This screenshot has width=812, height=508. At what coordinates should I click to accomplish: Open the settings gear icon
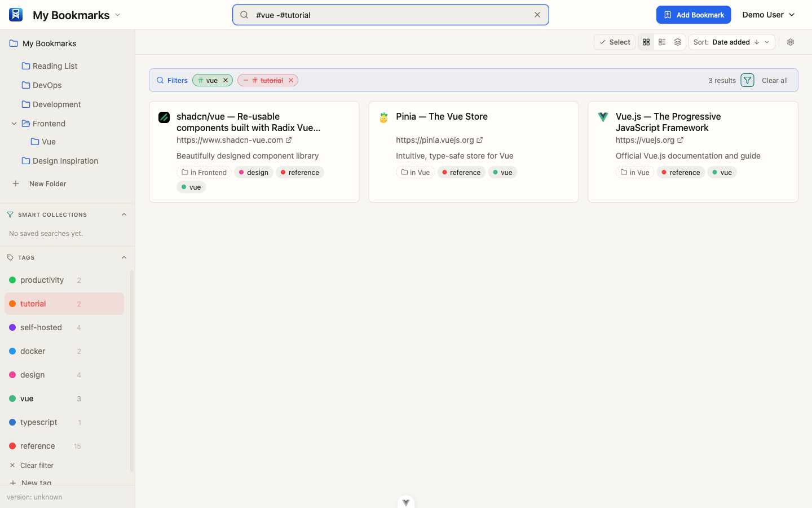click(791, 42)
